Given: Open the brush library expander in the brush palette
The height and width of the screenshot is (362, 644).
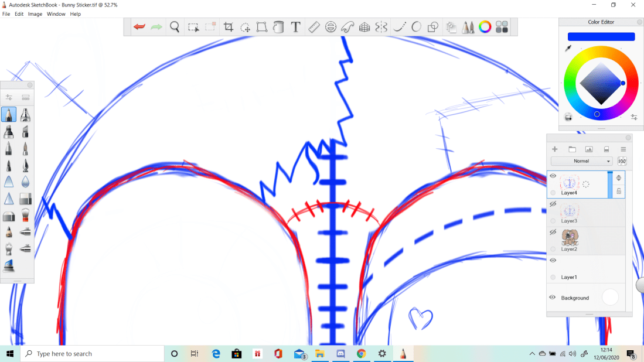Looking at the screenshot, I should click(25, 97).
